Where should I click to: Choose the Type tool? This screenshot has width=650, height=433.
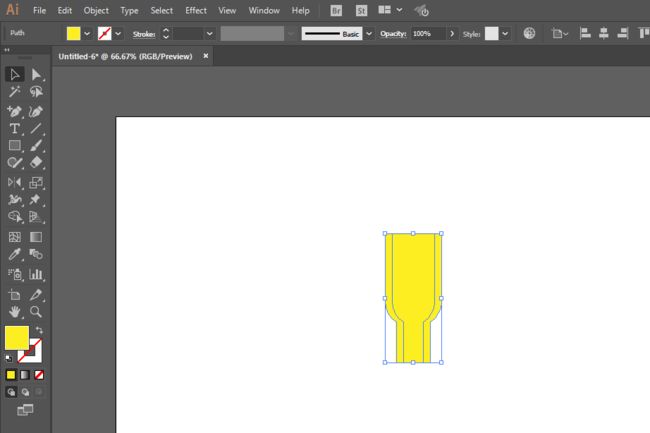pos(15,128)
